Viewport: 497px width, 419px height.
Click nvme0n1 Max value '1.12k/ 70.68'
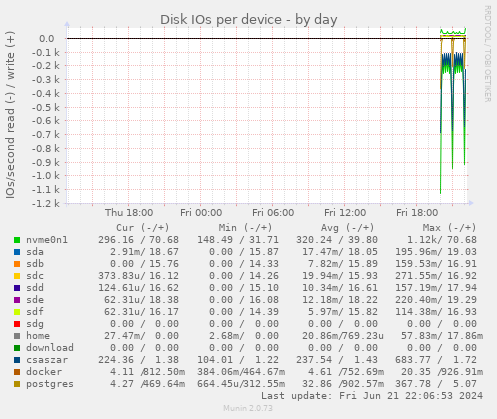point(442,240)
